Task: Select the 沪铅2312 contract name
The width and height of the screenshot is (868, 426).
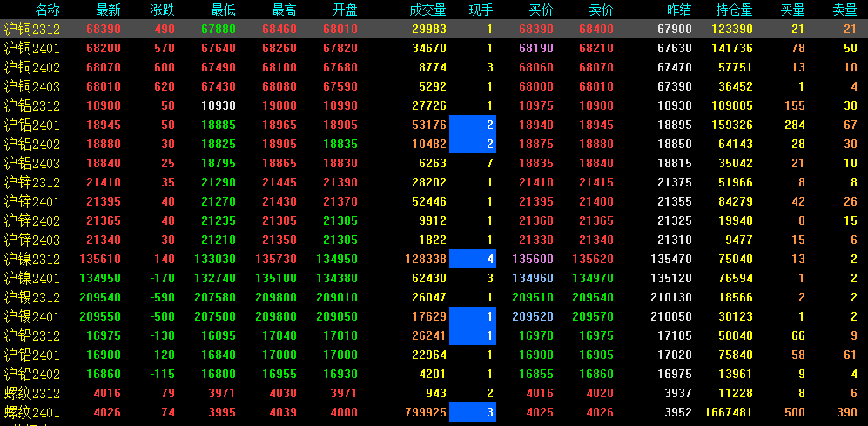Action: 31,335
